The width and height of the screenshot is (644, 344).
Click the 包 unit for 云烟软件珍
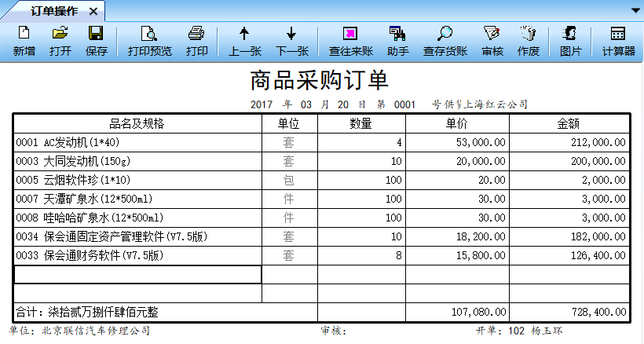(290, 180)
